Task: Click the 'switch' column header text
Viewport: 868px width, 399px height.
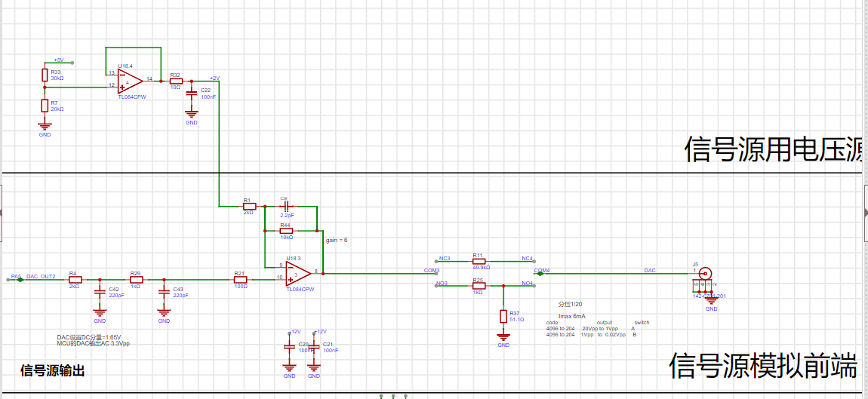Action: click(x=642, y=322)
